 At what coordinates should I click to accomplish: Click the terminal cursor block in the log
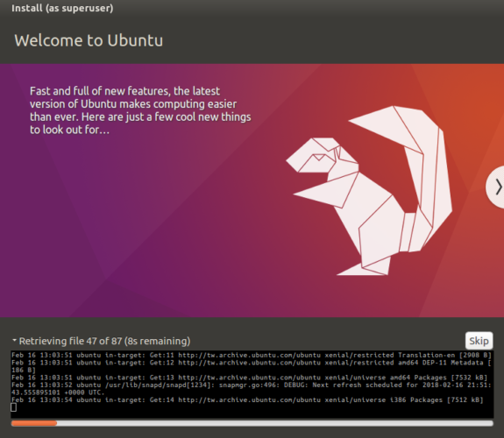coord(13,407)
